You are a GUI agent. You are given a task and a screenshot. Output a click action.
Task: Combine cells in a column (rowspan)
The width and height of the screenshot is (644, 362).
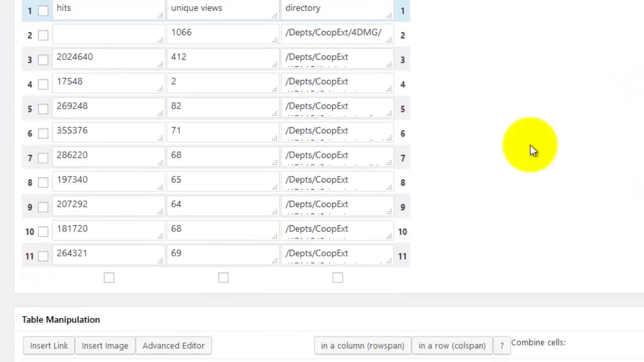point(362,345)
